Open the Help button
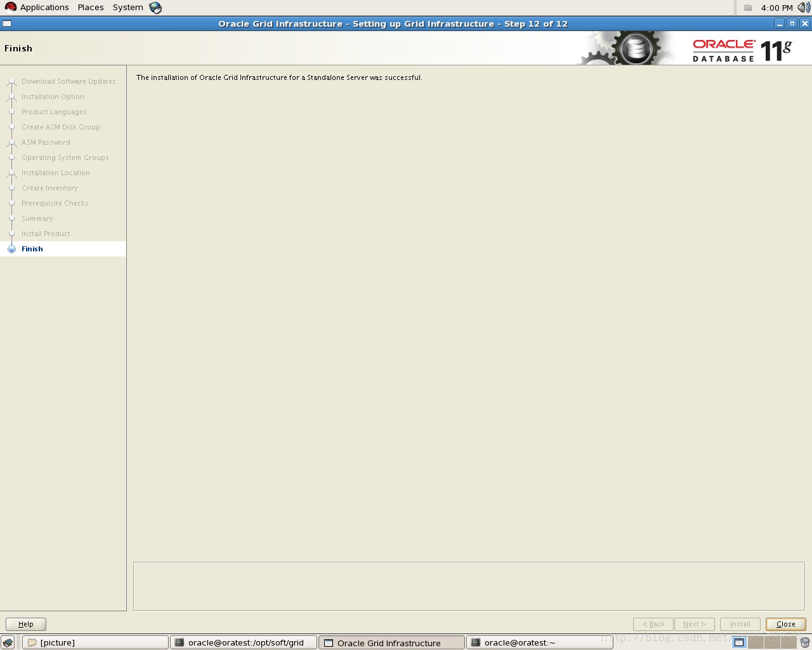 click(26, 624)
